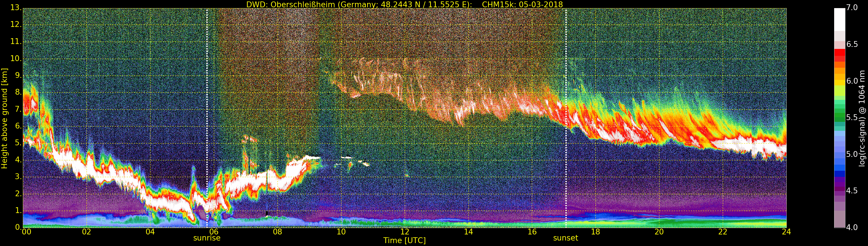Click height axis tick '3.'
Image resolution: width=868 pixels, height=246 pixels.
coord(18,177)
